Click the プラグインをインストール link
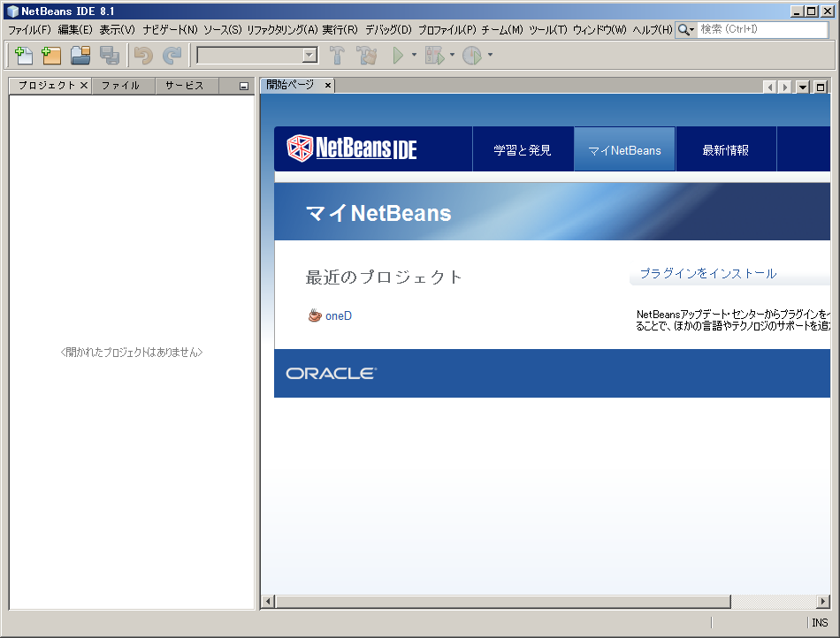 (x=708, y=274)
